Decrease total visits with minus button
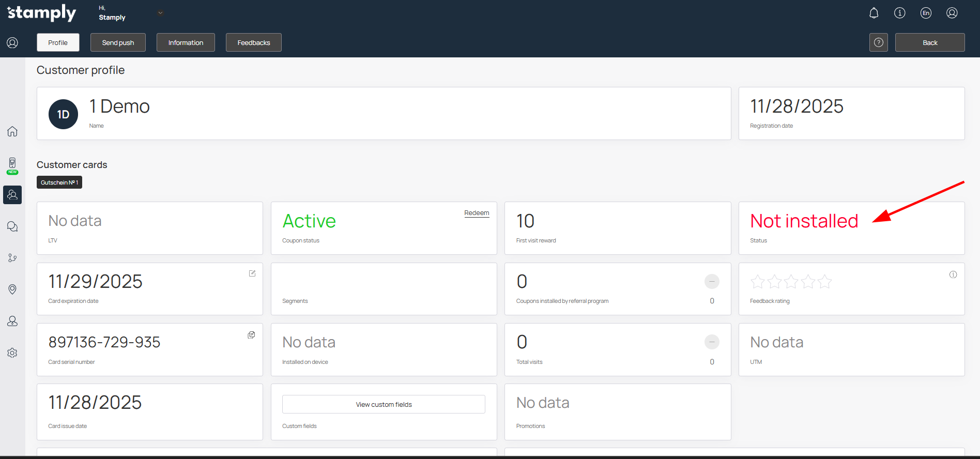Viewport: 980px width, 459px height. tap(712, 342)
